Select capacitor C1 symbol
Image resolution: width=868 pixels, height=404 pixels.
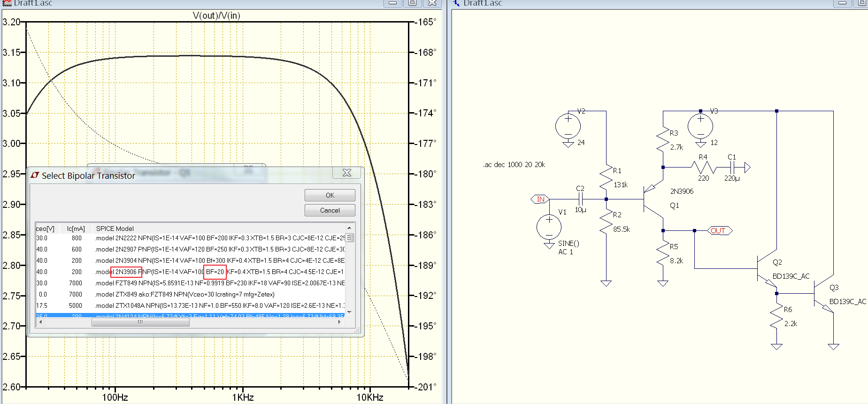[x=732, y=167]
